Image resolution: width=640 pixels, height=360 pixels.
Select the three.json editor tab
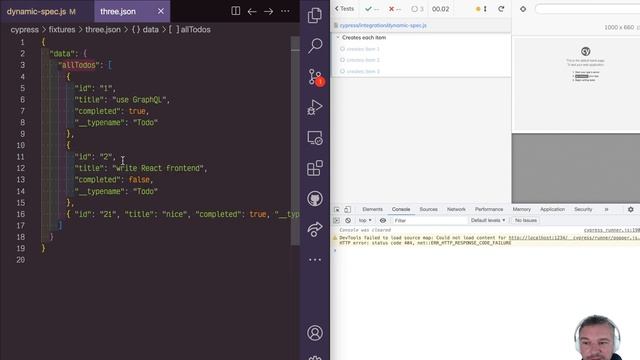(118, 11)
